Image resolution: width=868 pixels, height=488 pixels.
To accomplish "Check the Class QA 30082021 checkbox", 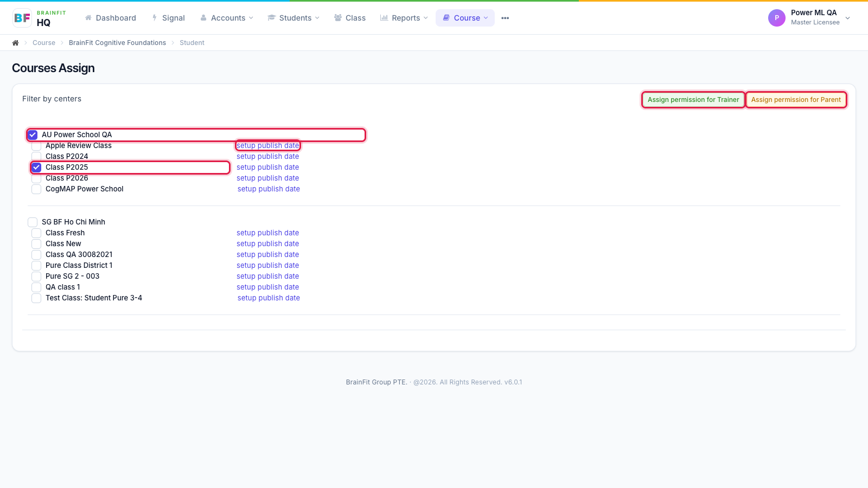I will coord(36,255).
